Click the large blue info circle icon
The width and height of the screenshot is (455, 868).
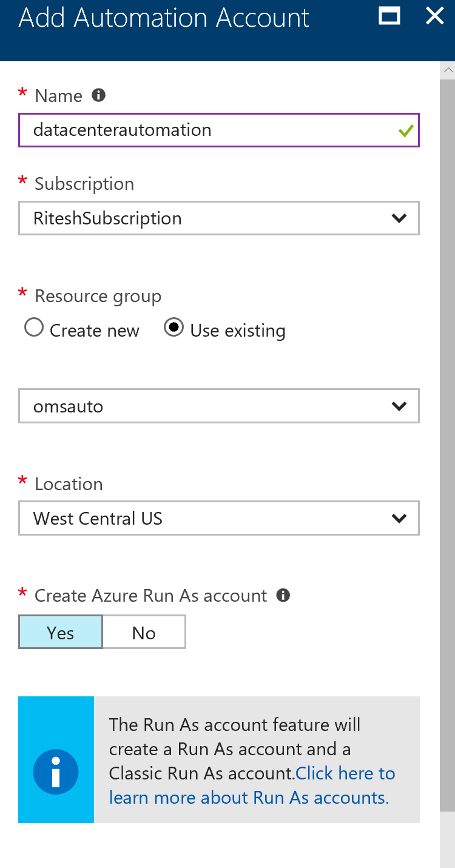(56, 772)
